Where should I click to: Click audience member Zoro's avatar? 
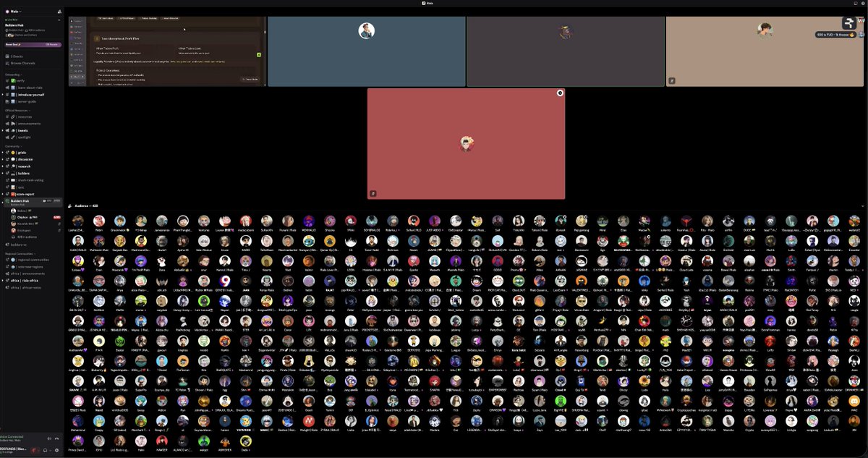pyautogui.click(x=162, y=261)
